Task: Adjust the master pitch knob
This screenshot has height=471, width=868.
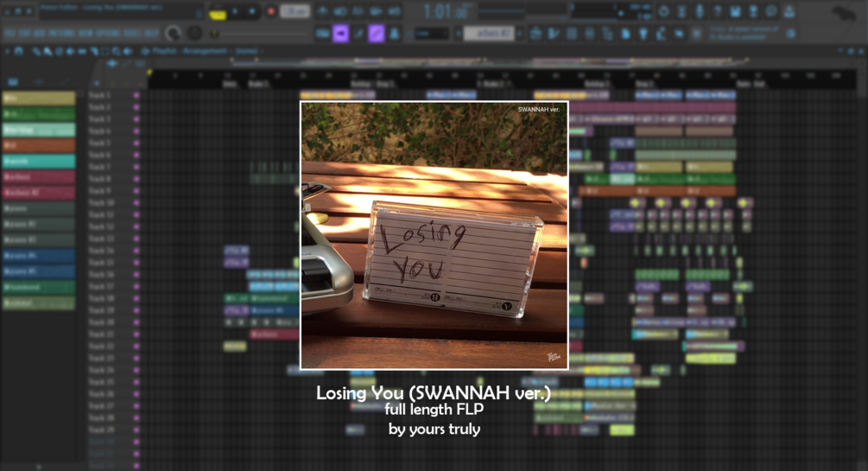Action: (x=194, y=33)
